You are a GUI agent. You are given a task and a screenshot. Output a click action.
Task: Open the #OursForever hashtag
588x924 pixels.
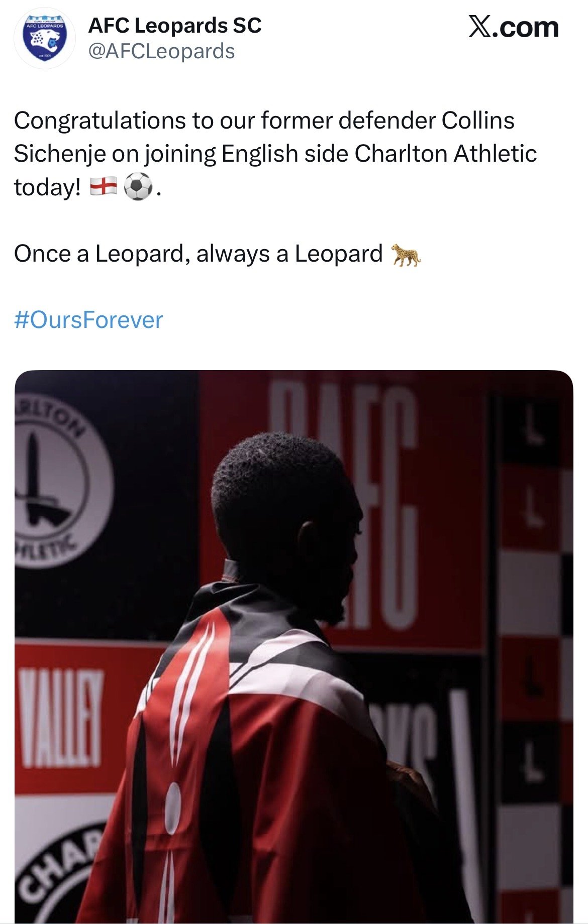point(88,320)
